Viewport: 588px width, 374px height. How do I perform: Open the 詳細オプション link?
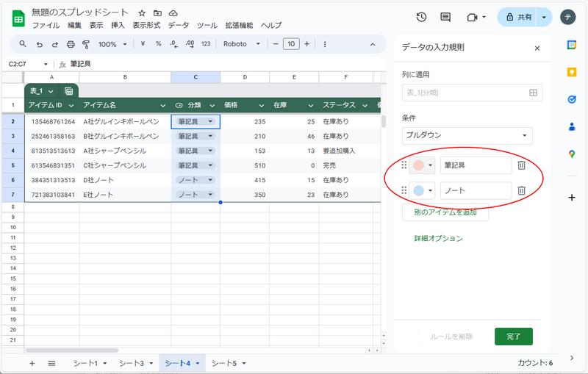point(438,238)
